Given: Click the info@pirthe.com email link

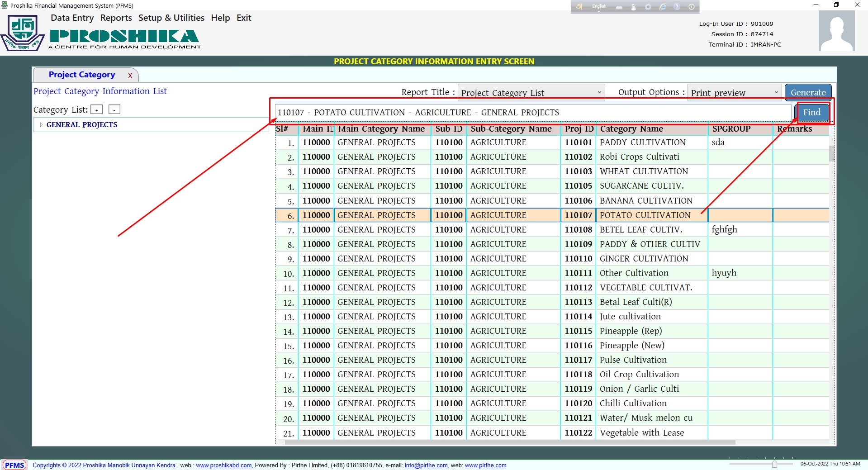Looking at the screenshot, I should (426, 465).
